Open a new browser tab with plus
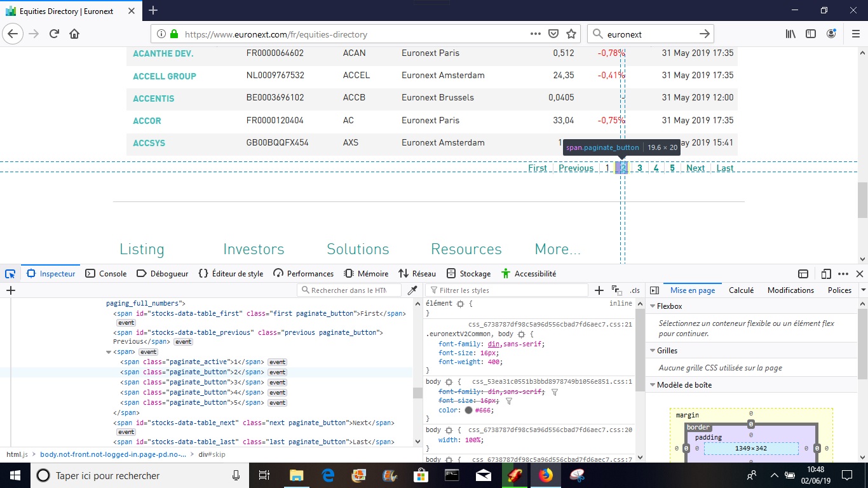 pos(153,10)
